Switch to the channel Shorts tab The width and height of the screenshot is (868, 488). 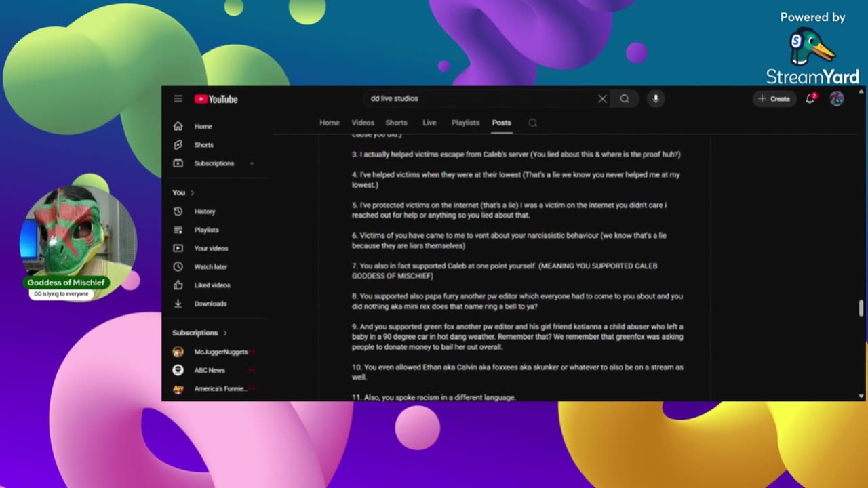[396, 123]
